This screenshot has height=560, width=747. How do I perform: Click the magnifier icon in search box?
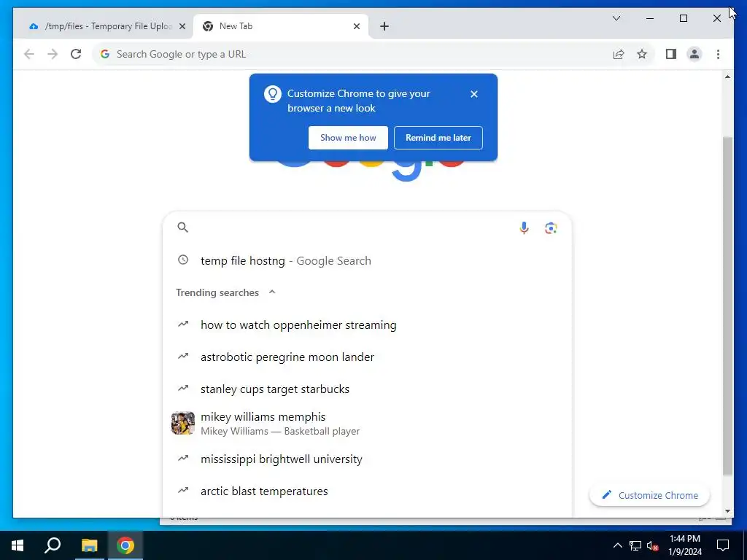point(182,227)
